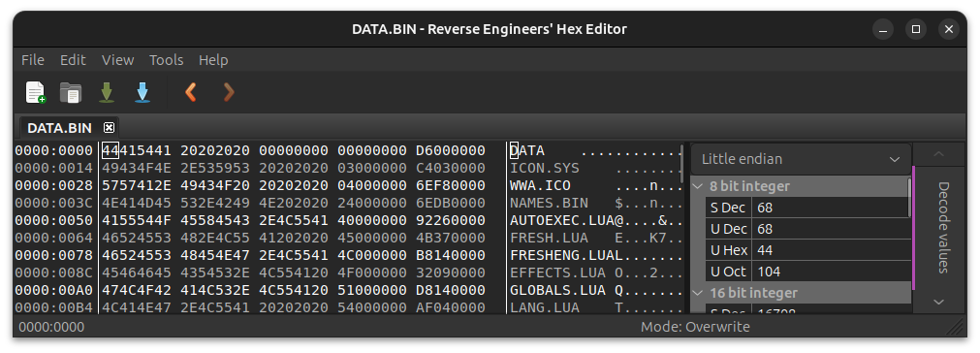The height and width of the screenshot is (353, 980).
Task: Select hex group AF040000
Action: (451, 308)
